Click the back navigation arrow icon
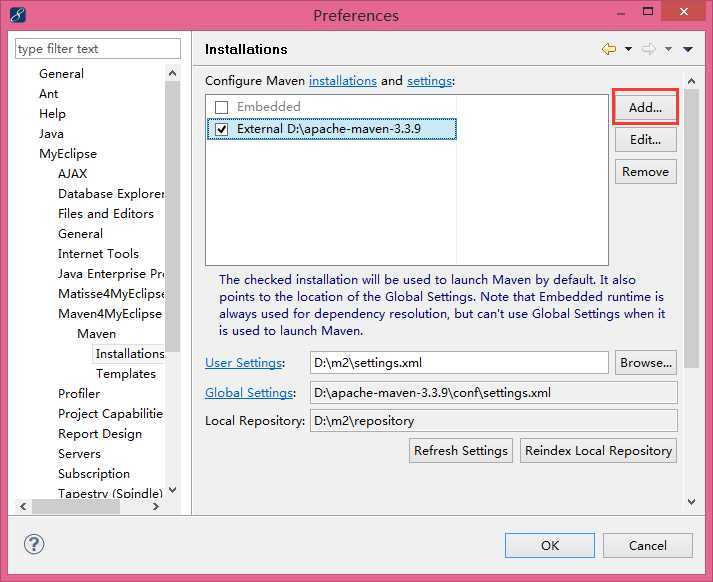This screenshot has height=582, width=713. tap(609, 49)
